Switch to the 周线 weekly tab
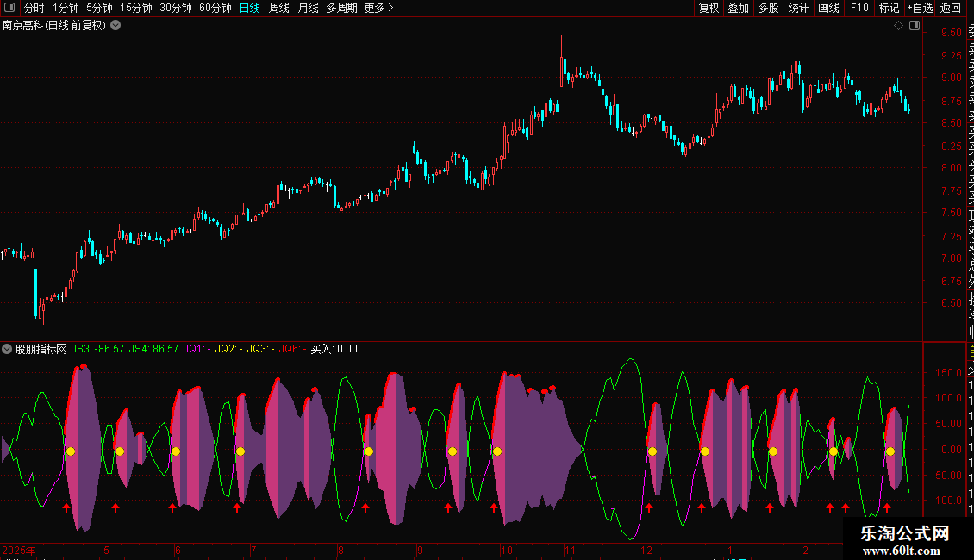The image size is (974, 560). point(279,8)
